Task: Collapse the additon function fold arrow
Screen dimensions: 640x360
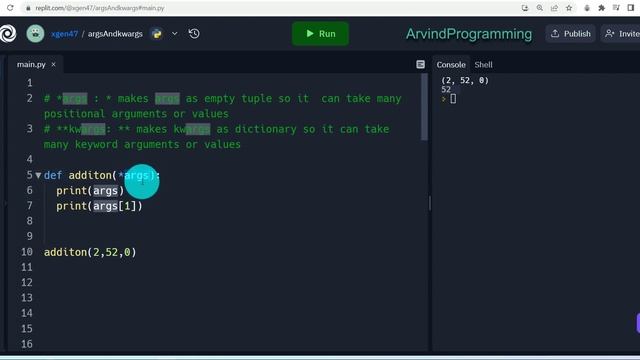Action: [38, 176]
